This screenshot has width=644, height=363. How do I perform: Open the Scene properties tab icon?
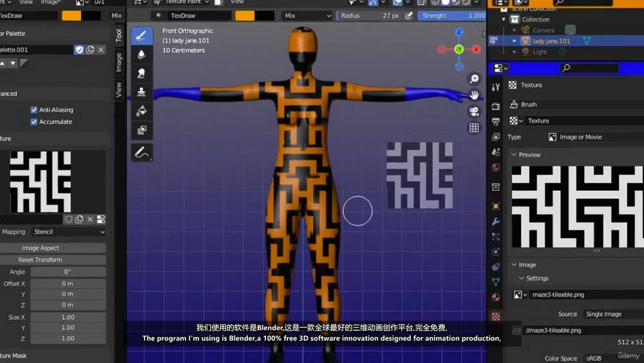(x=496, y=152)
